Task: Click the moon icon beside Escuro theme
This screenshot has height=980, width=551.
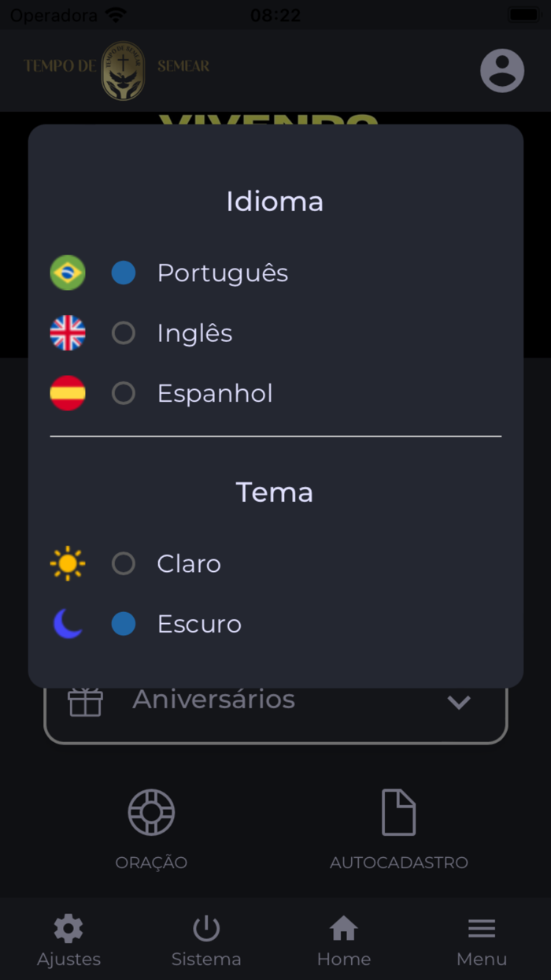Action: tap(67, 623)
